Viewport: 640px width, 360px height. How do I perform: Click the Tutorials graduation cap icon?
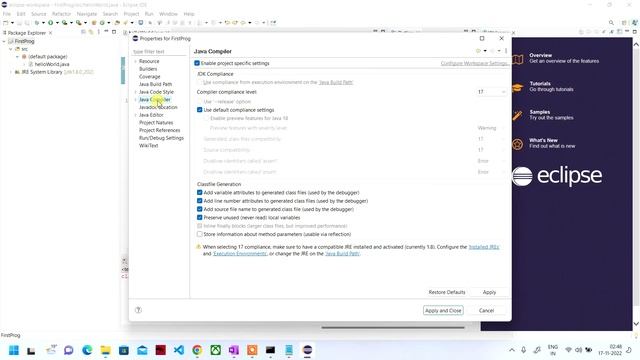[518, 87]
